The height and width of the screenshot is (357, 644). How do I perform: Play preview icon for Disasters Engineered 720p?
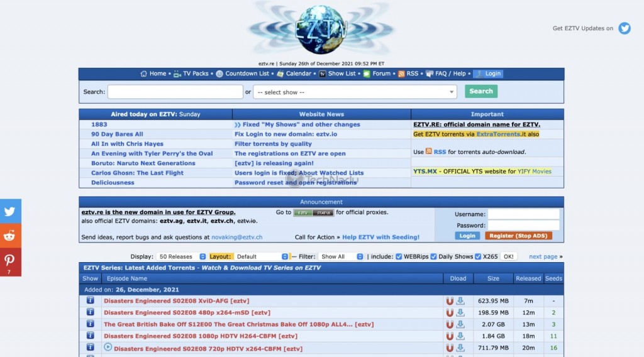pyautogui.click(x=108, y=347)
